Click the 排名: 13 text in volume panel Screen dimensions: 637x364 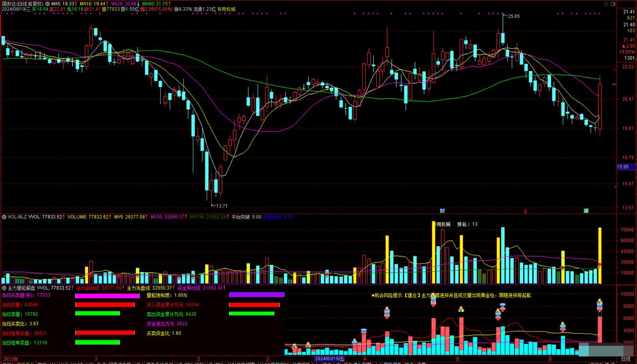467,224
